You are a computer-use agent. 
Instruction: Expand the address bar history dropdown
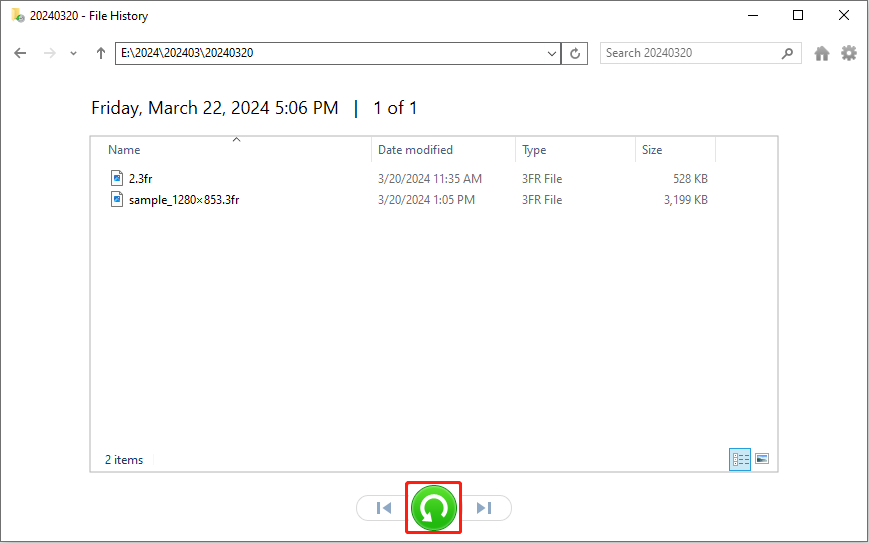[551, 54]
